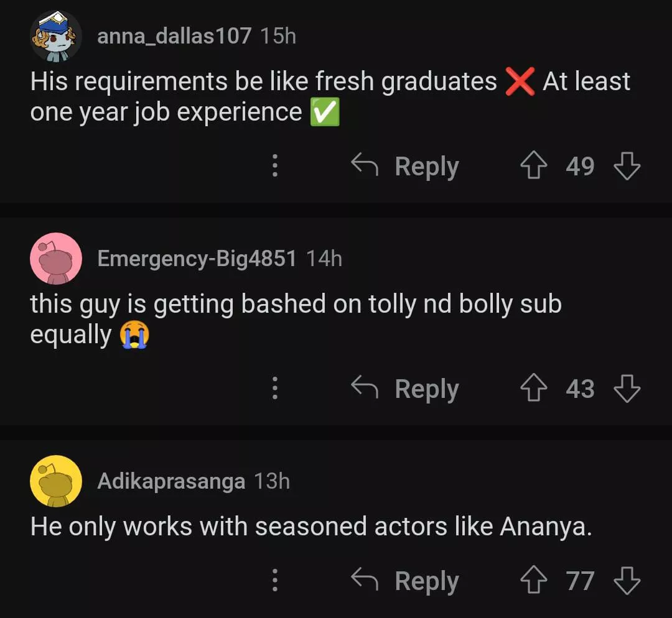Open Adikaprasanga's yellow Snoo avatar
Viewport: 672px width, 618px height.
click(56, 481)
